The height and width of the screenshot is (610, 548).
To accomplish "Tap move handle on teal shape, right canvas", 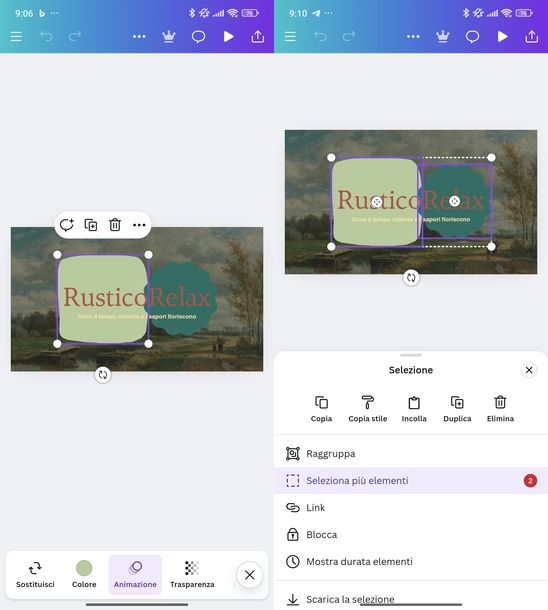I will click(454, 201).
